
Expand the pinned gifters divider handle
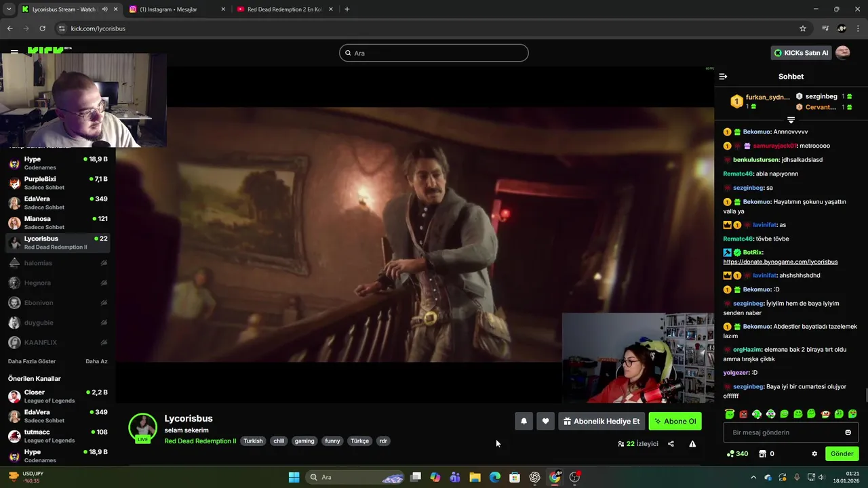tap(791, 120)
